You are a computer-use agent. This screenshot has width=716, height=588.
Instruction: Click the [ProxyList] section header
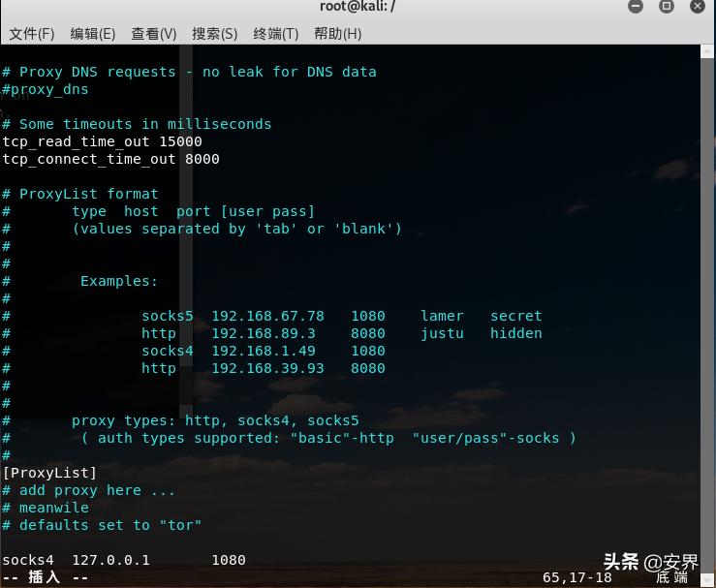pos(49,473)
